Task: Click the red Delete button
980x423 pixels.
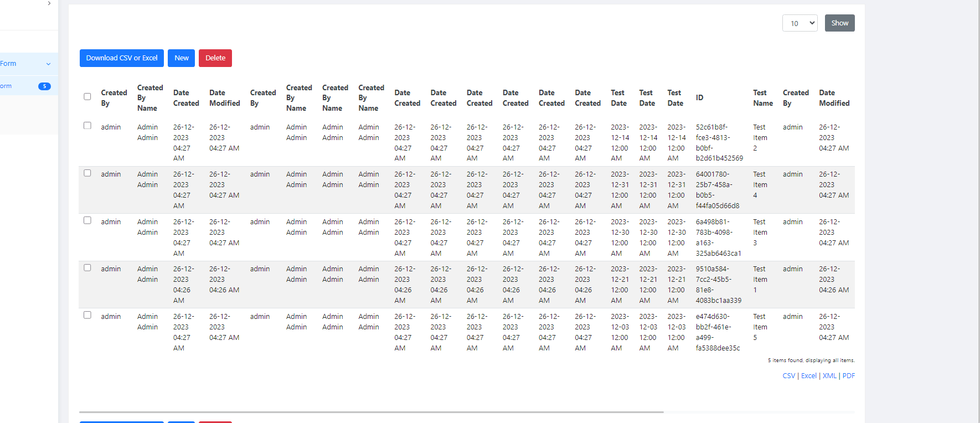Action: [215, 58]
